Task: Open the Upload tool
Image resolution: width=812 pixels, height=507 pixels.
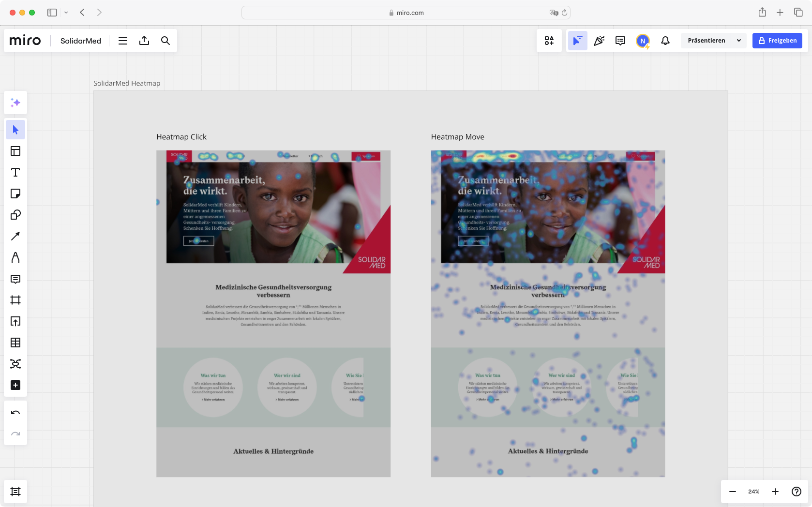Action: coord(15,321)
